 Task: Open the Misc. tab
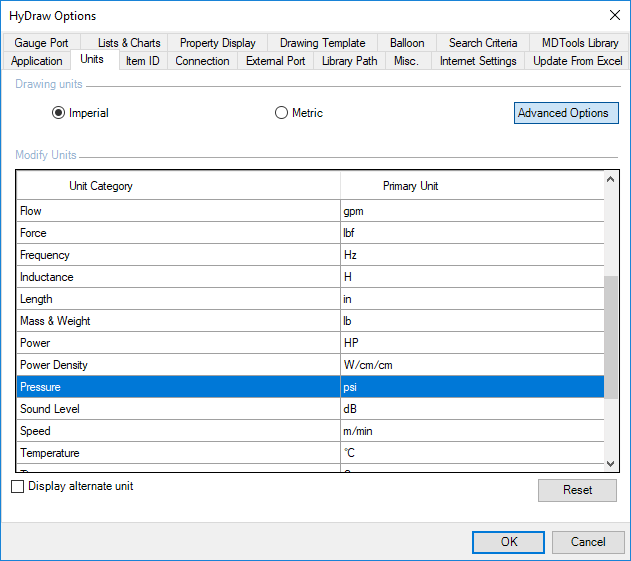406,61
